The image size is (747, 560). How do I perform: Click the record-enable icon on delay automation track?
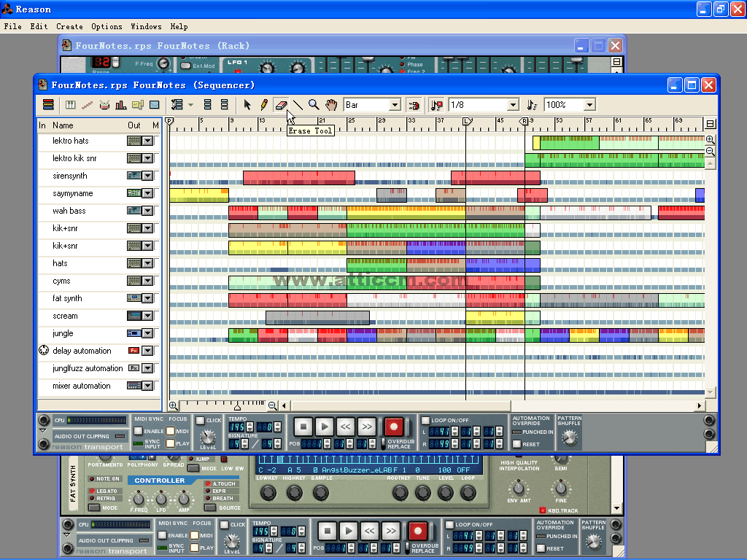click(43, 351)
